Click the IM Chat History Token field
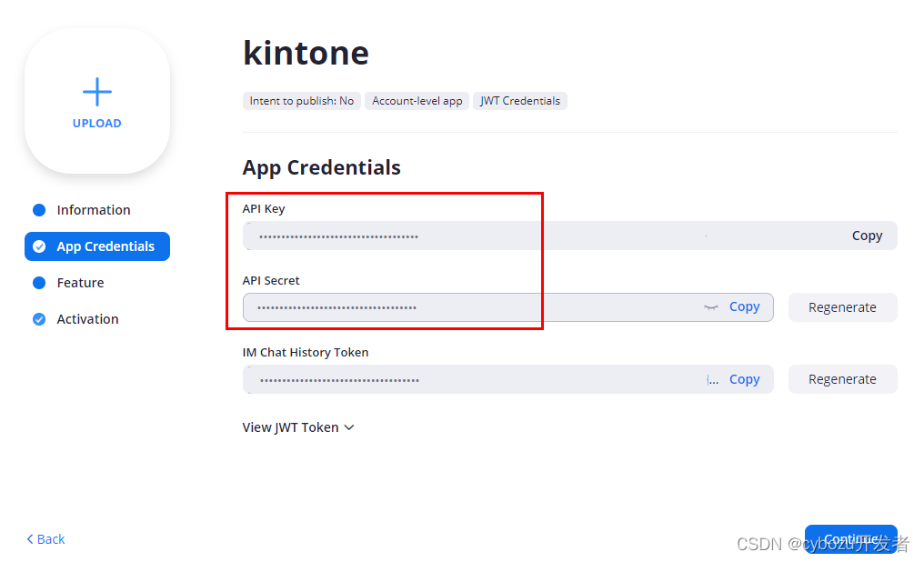Viewport: 924px width, 562px height. pos(508,379)
